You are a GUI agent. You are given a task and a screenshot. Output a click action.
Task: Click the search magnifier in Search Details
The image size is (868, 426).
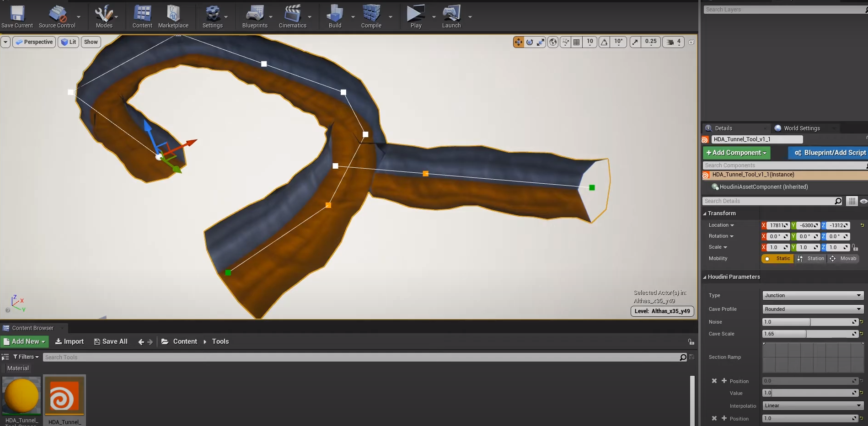(838, 201)
